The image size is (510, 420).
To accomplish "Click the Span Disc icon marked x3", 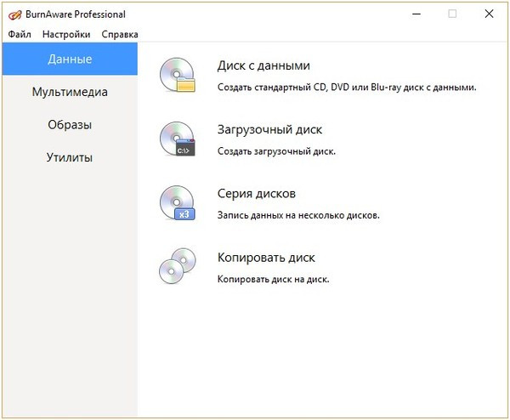I will [177, 203].
